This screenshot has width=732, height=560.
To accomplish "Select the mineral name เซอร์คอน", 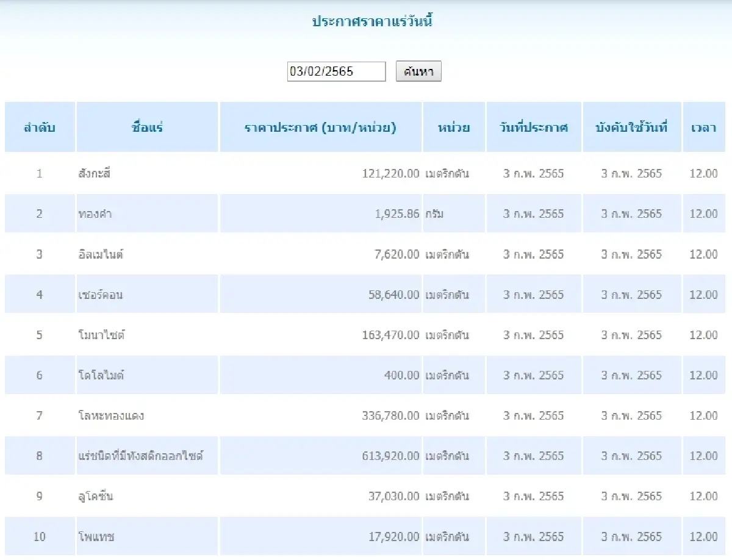I will click(x=101, y=295).
